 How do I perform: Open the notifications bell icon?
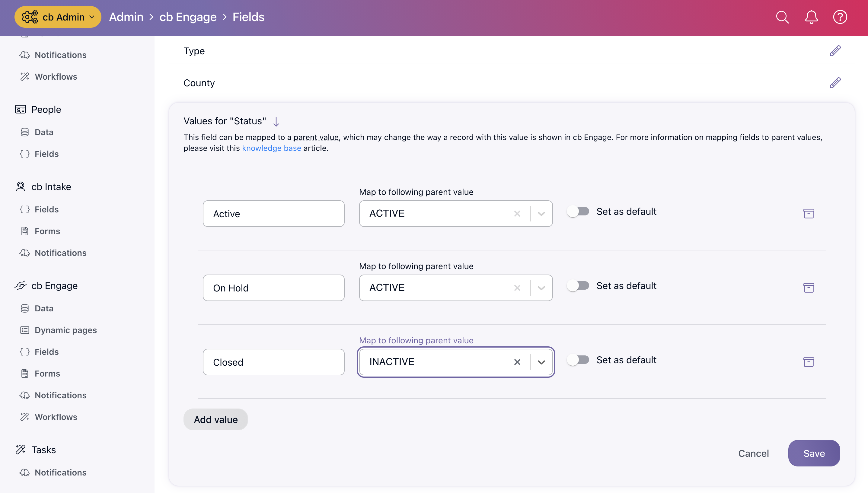pos(811,17)
